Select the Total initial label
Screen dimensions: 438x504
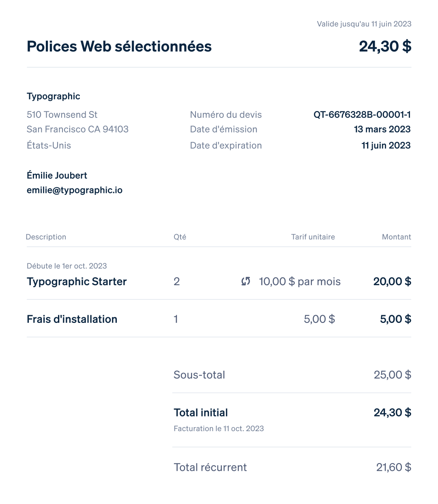201,413
